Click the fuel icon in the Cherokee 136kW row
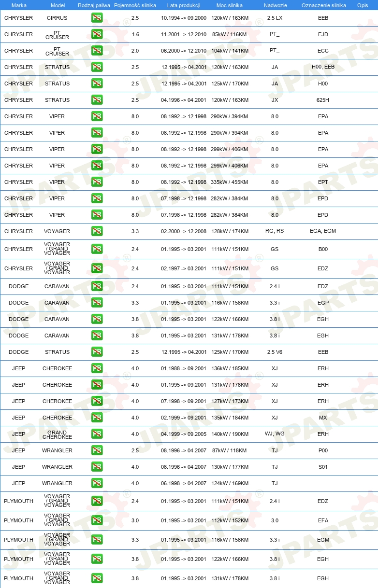The image size is (378, 588). click(x=97, y=369)
